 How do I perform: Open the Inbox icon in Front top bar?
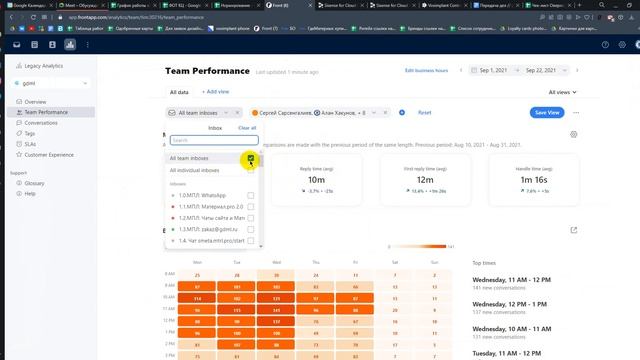pos(17,45)
